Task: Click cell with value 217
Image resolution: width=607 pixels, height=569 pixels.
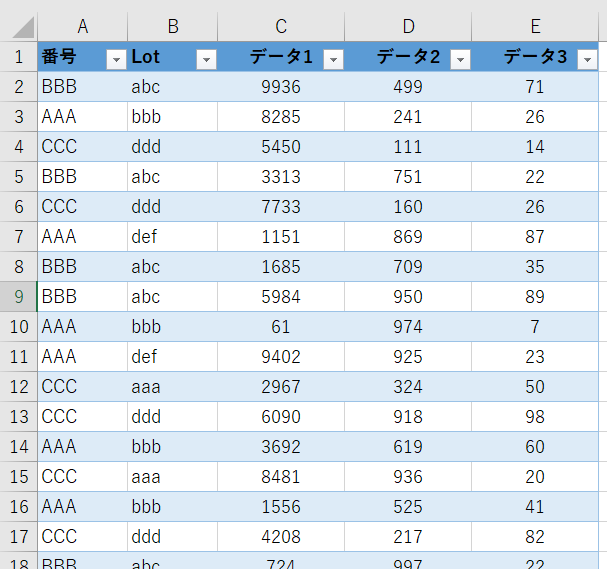Action: click(408, 537)
